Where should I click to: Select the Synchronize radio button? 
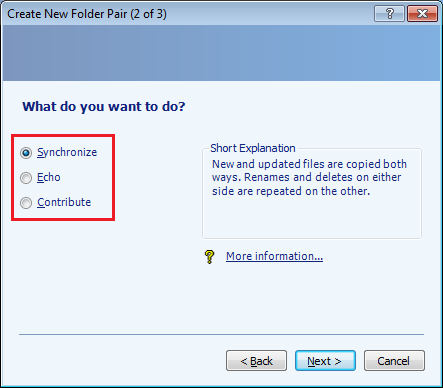tap(26, 153)
